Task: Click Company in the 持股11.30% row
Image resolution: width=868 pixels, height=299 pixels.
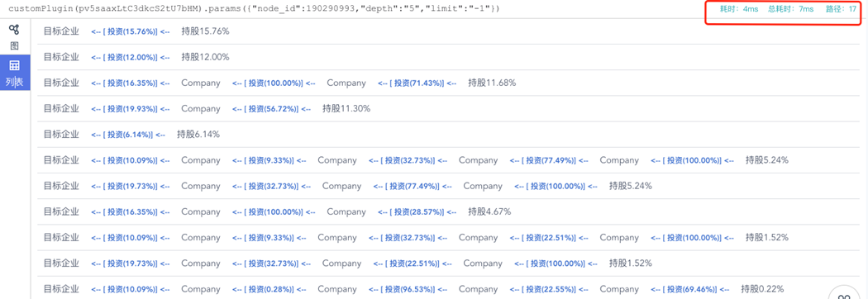Action: coord(201,109)
